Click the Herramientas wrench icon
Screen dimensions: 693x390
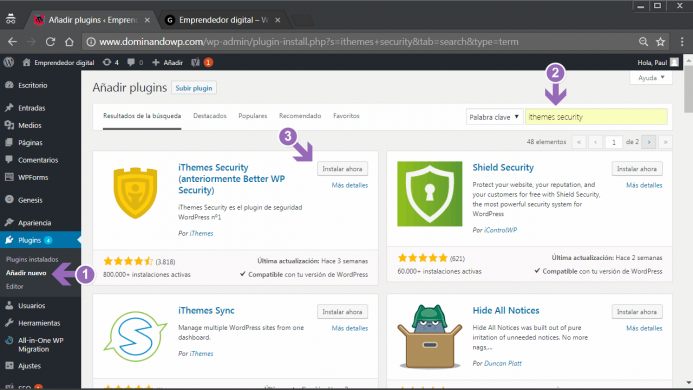[9, 323]
